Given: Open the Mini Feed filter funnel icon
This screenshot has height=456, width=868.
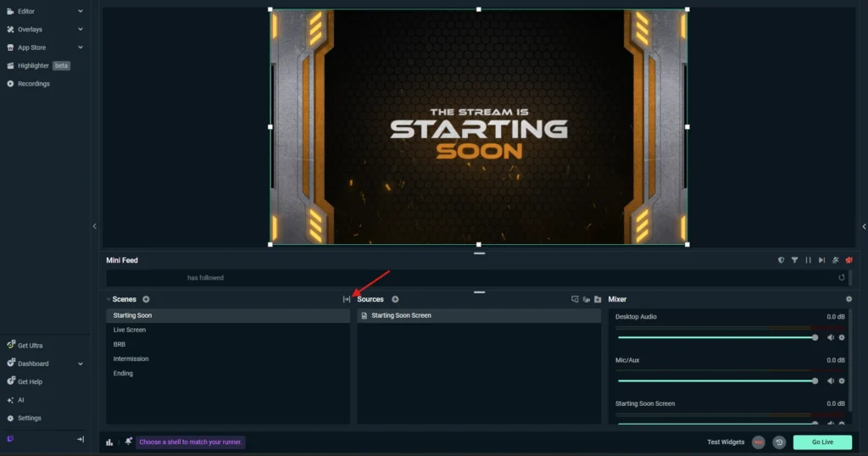Looking at the screenshot, I should click(794, 260).
